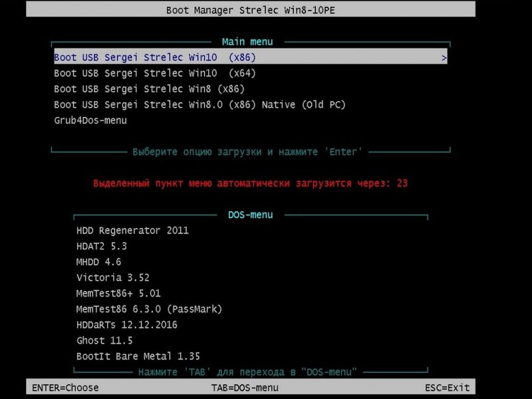Launch Victoria 3.52
This screenshot has height=399, width=532.
click(x=112, y=277)
